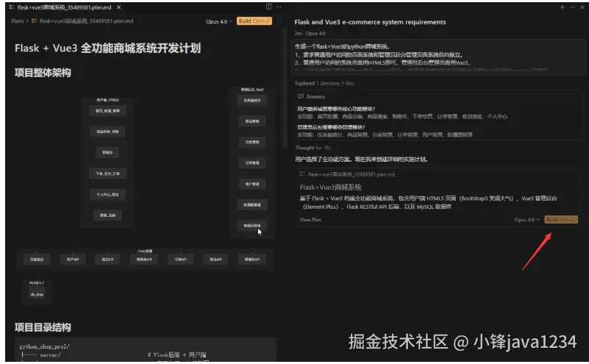This screenshot has height=364, width=589.
Task: Select the flask+vue3 plan.md editor tab
Action: 65,7
